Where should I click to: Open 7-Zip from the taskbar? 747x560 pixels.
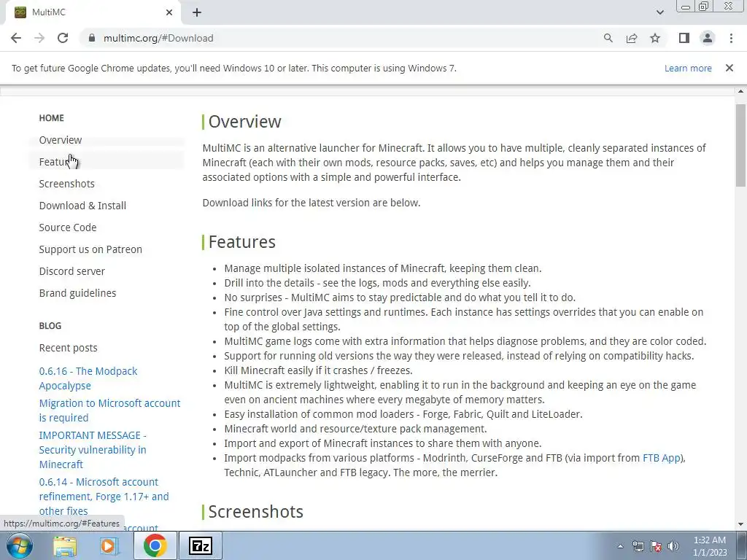201,545
